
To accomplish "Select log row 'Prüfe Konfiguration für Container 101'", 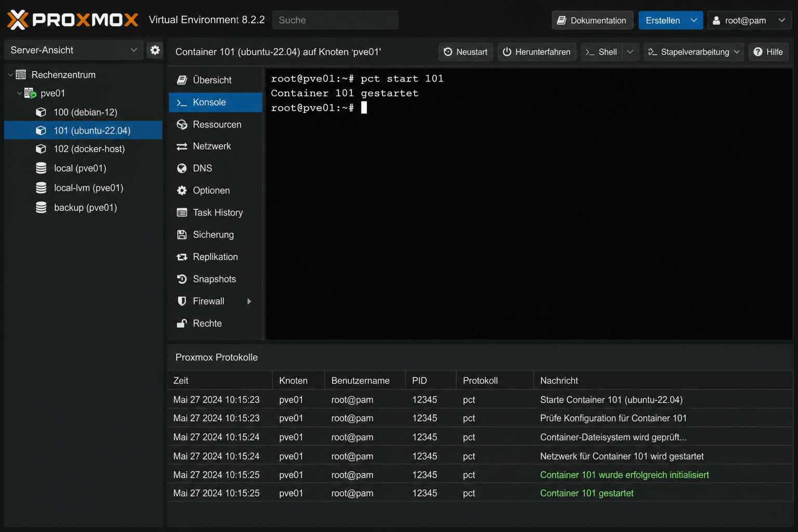I will pos(480,418).
